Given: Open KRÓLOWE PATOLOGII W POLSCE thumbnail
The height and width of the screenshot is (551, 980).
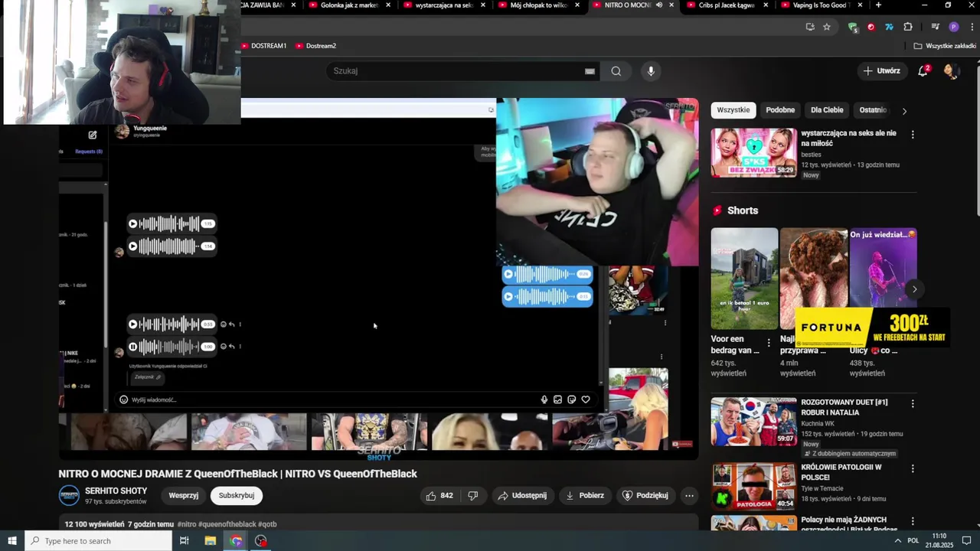Looking at the screenshot, I should point(754,487).
